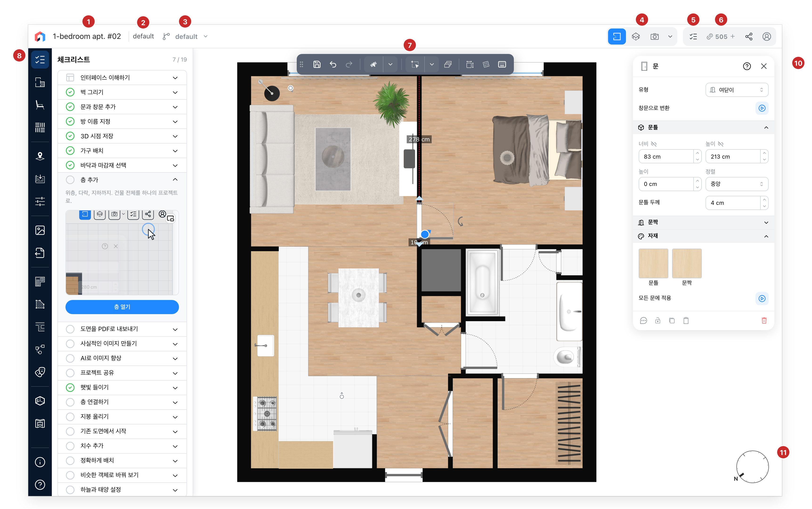Image resolution: width=812 pixels, height=509 pixels.
Task: Click the help question mark in sidebar
Action: click(x=40, y=484)
